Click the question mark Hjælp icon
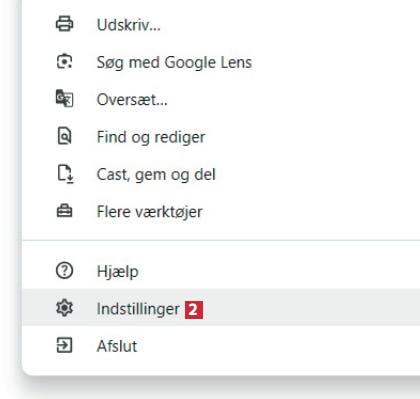The image size is (420, 399). [x=64, y=271]
